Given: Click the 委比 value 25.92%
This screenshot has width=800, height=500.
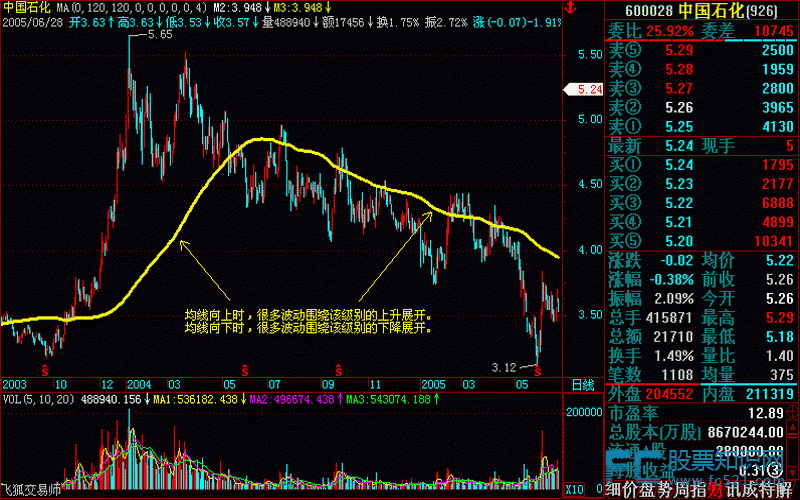Looking at the screenshot, I should click(x=670, y=31).
